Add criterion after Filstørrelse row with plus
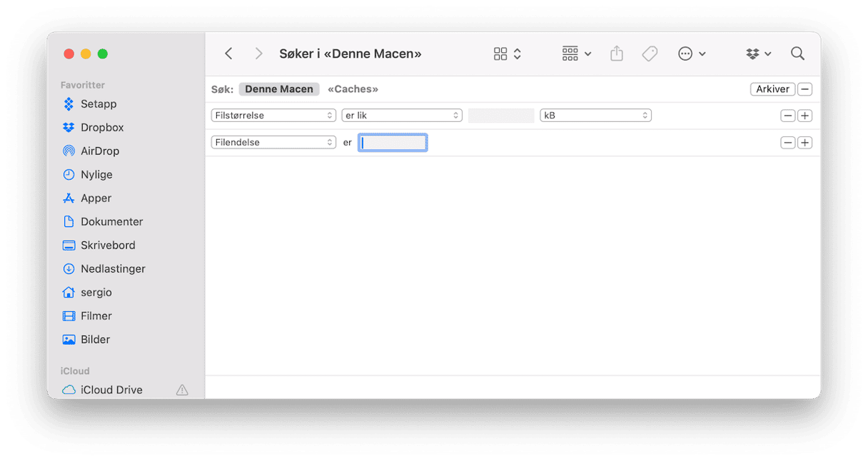 [x=805, y=116]
